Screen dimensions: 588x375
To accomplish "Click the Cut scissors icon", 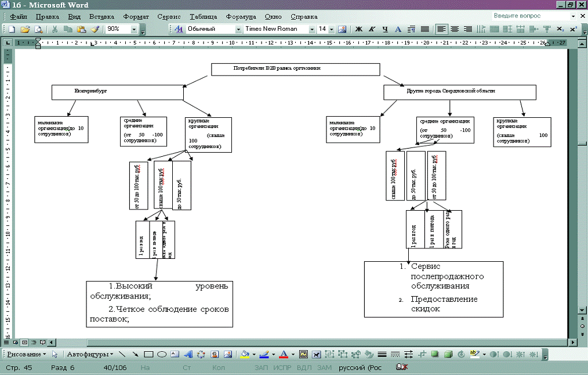I will 55,29.
